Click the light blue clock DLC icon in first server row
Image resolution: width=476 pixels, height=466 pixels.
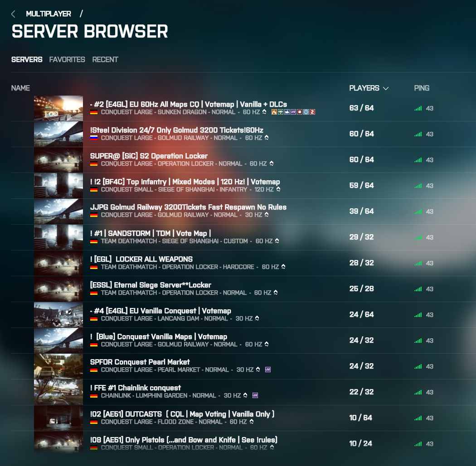pos(306,112)
